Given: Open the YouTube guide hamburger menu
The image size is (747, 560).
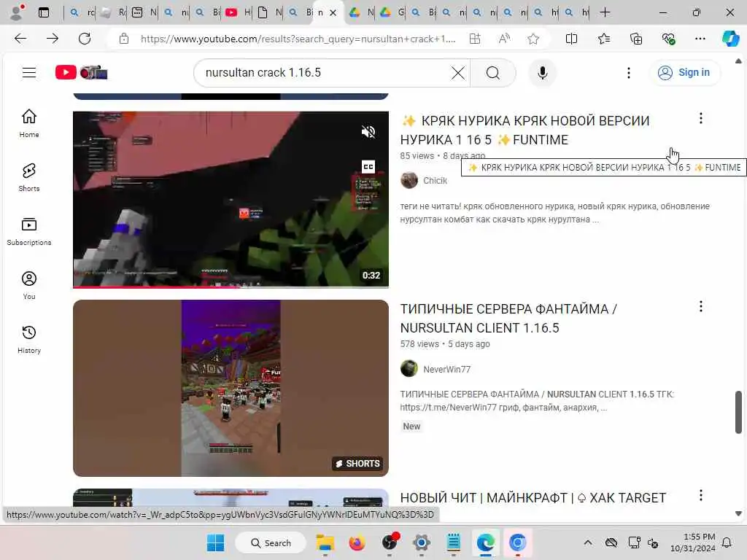Looking at the screenshot, I should 29,72.
